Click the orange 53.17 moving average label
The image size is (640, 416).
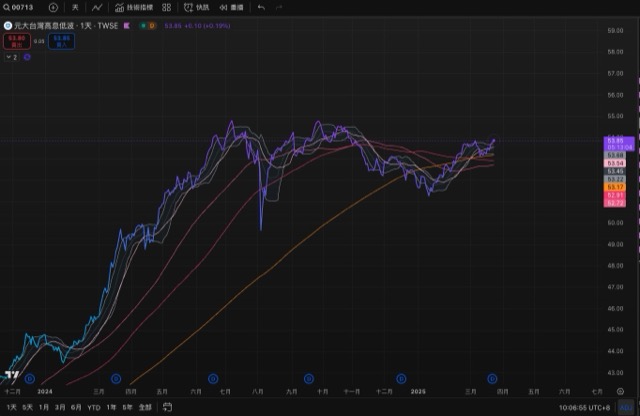click(x=615, y=187)
